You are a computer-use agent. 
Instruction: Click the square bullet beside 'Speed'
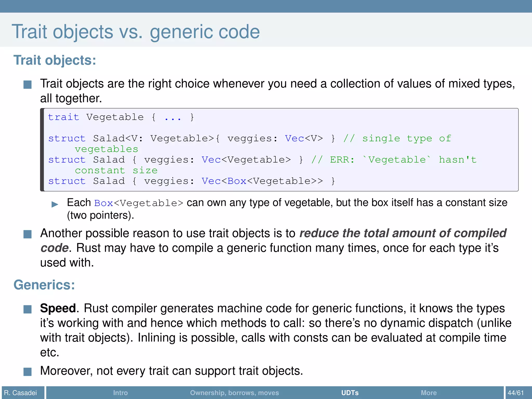28,309
